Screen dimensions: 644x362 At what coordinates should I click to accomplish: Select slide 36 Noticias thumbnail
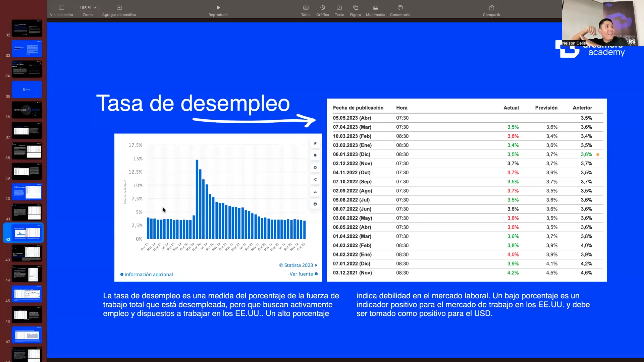tap(27, 110)
